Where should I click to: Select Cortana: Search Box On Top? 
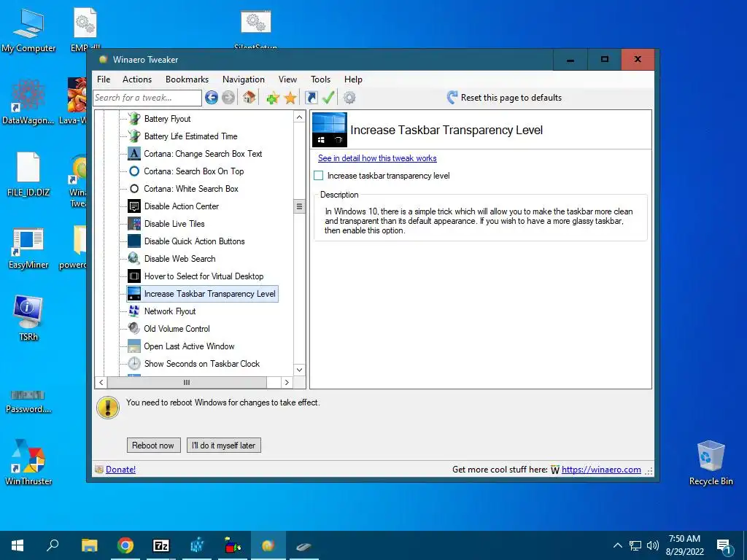coord(194,171)
